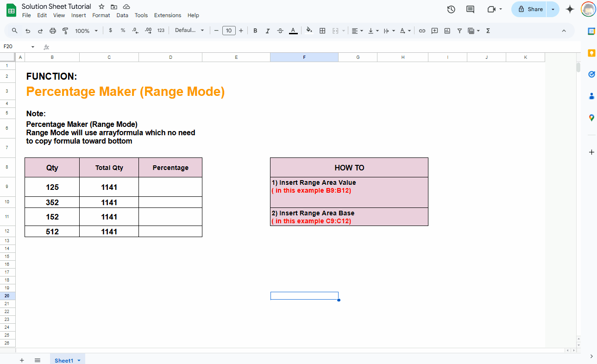This screenshot has height=364, width=597.
Task: Start a video call with camera icon
Action: (x=491, y=9)
